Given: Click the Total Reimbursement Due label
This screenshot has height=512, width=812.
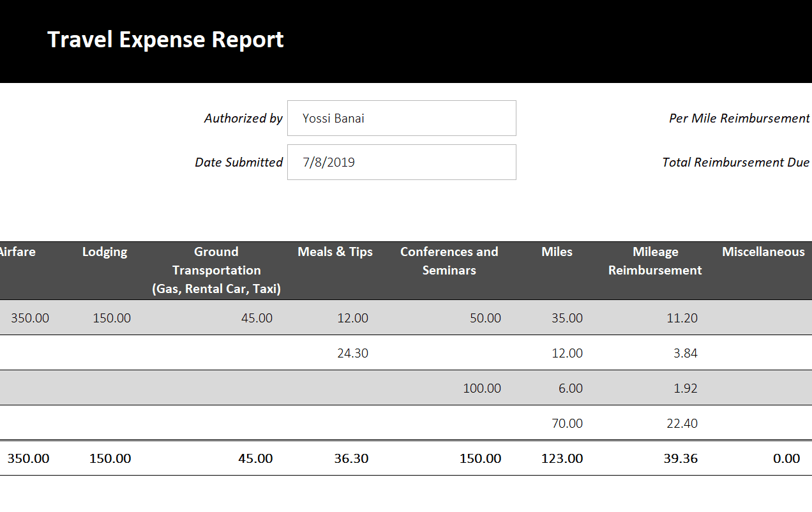Looking at the screenshot, I should pyautogui.click(x=736, y=162).
